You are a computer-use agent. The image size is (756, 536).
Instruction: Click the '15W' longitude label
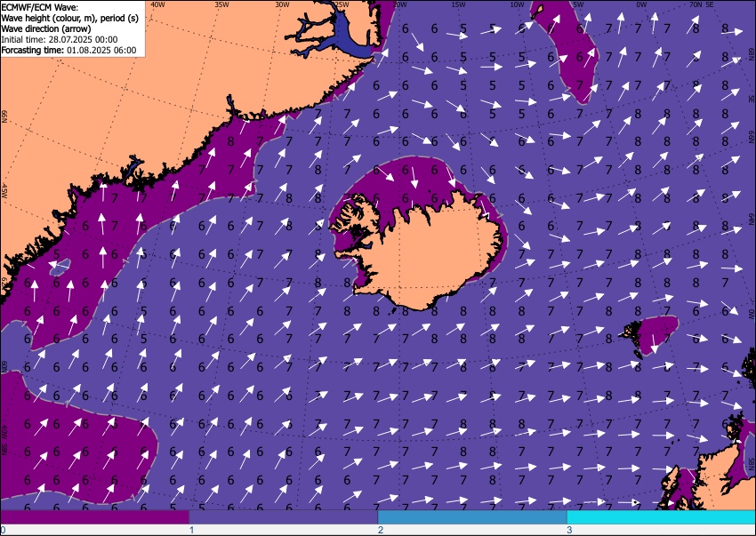click(x=459, y=4)
